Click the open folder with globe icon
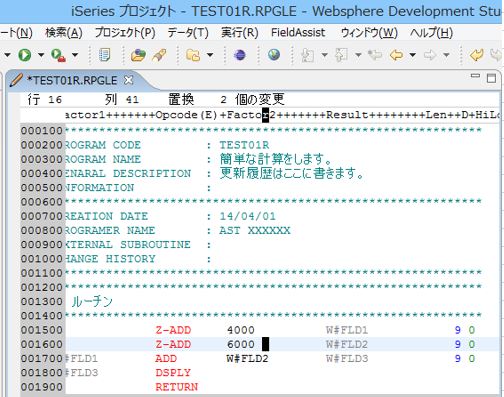The width and height of the screenshot is (504, 397). pos(138,55)
